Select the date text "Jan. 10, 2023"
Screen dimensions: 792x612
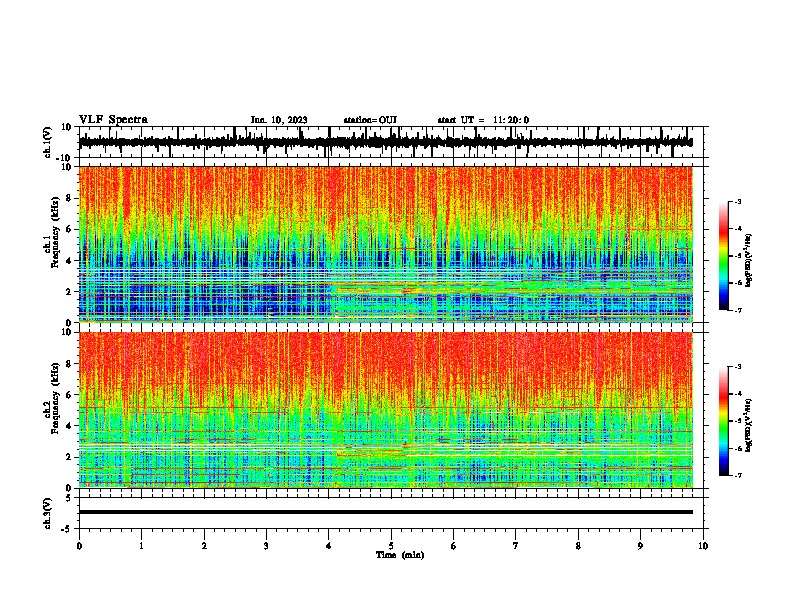coord(279,120)
